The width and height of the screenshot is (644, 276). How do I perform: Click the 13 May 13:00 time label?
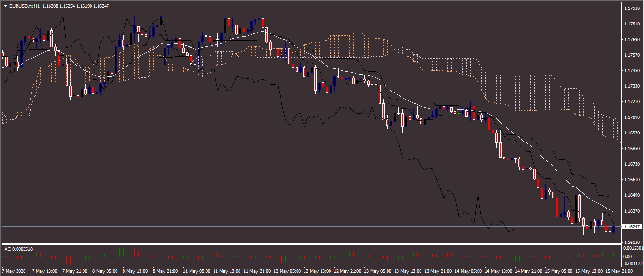408,272
